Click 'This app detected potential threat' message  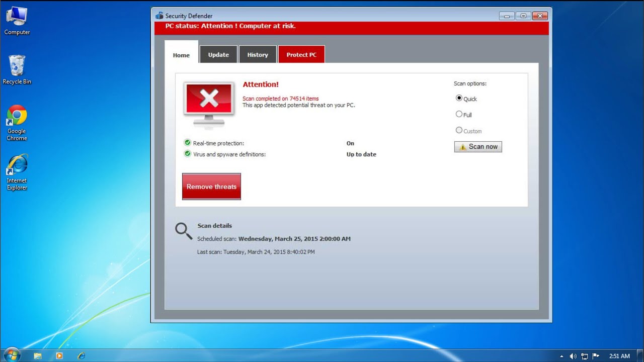click(298, 106)
